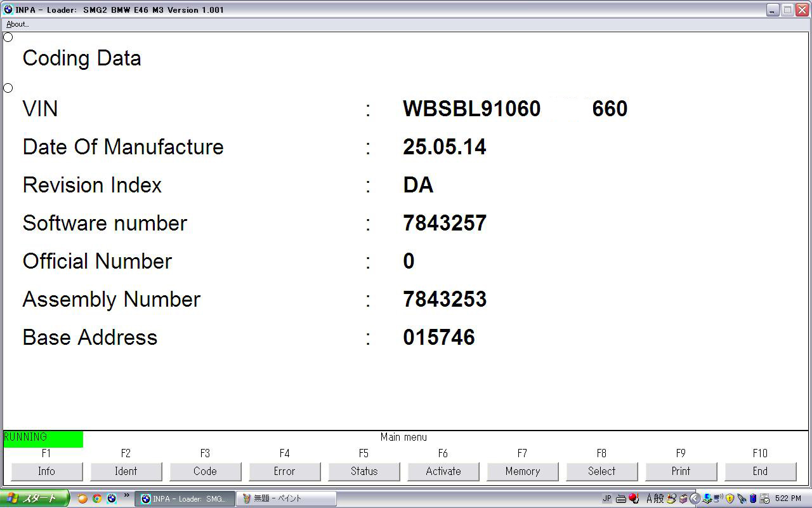Click the rocket-shaped tray icon
Screen dimensions: 812x508
[741, 498]
